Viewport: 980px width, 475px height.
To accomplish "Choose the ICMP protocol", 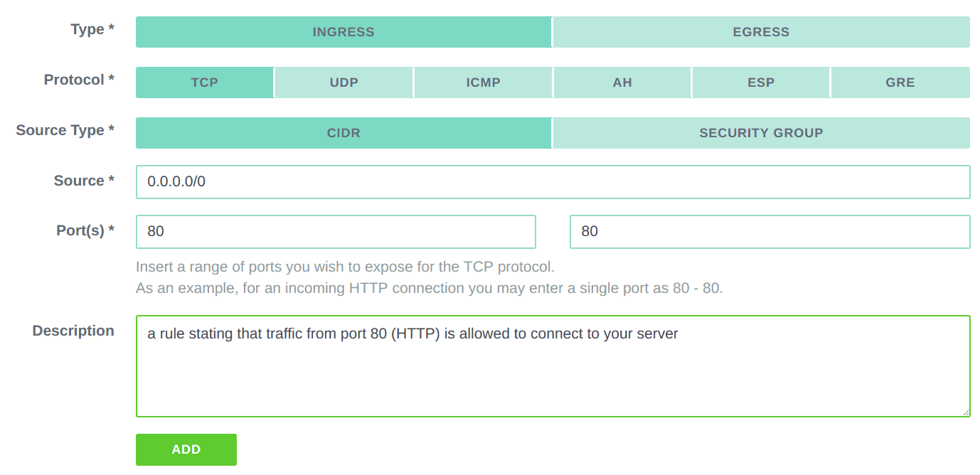I will coord(482,82).
